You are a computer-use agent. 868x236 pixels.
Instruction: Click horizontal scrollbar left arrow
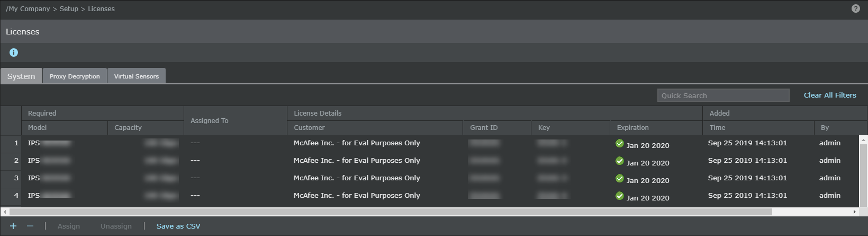(x=5, y=212)
